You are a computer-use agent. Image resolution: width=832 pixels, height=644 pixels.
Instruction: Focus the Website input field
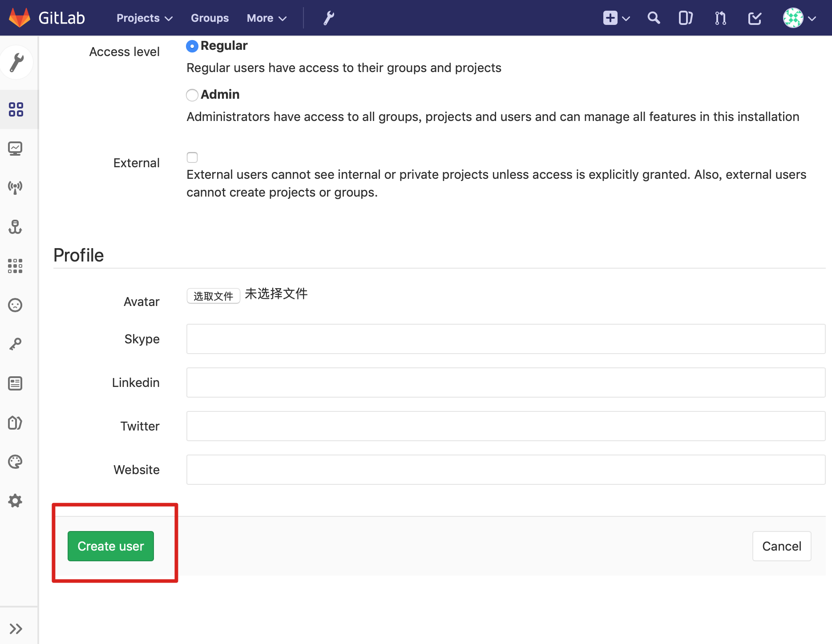point(506,470)
